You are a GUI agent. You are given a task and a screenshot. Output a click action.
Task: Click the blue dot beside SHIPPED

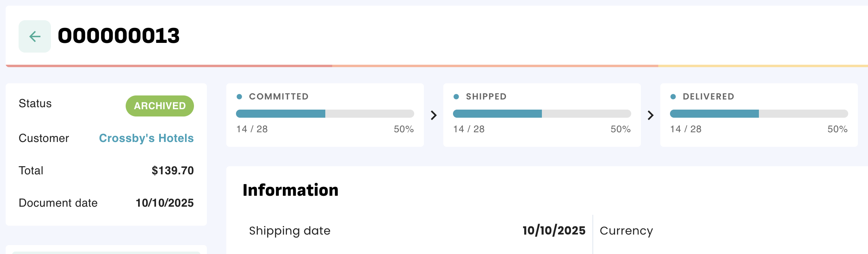(456, 97)
